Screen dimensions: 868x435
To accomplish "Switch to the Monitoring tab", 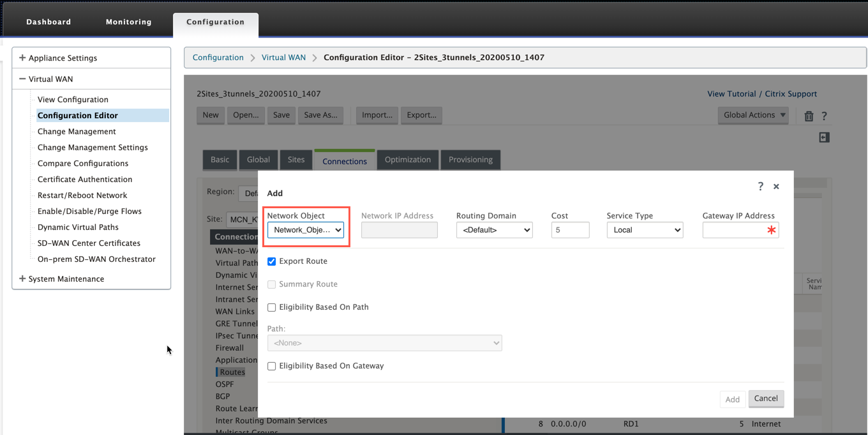I will coord(129,22).
